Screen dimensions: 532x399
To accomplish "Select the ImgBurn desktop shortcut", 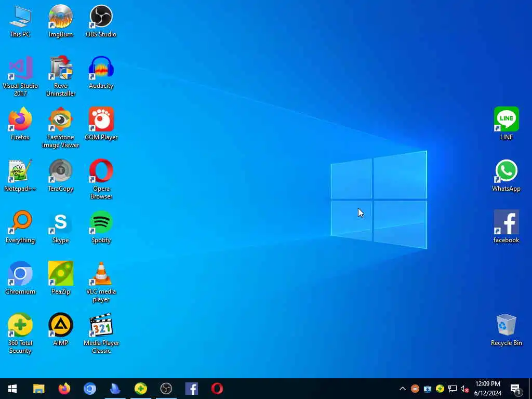I will tap(60, 21).
